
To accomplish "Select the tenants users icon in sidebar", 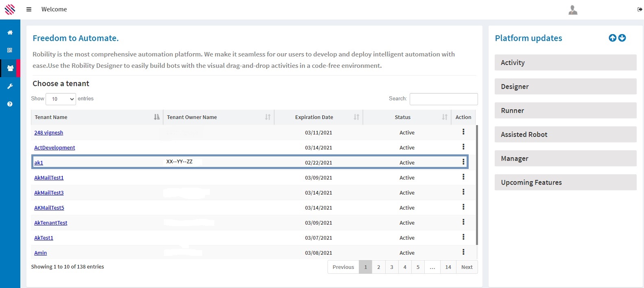I will [x=10, y=68].
